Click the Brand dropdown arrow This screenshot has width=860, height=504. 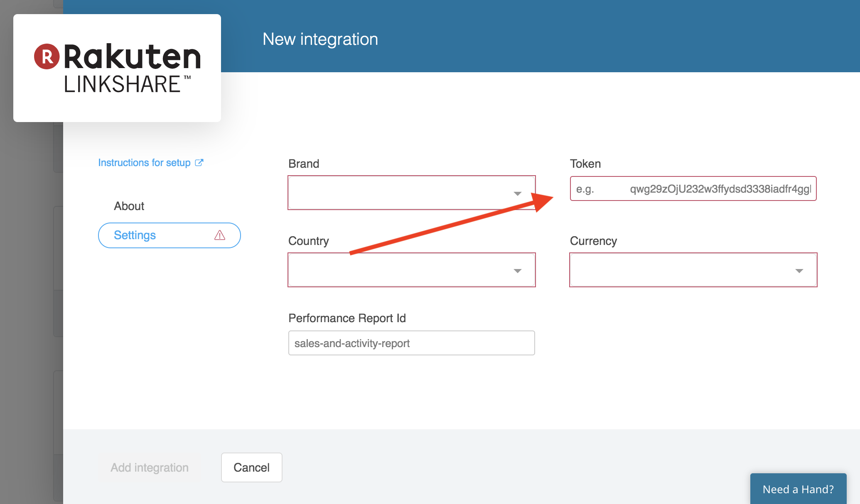coord(517,193)
